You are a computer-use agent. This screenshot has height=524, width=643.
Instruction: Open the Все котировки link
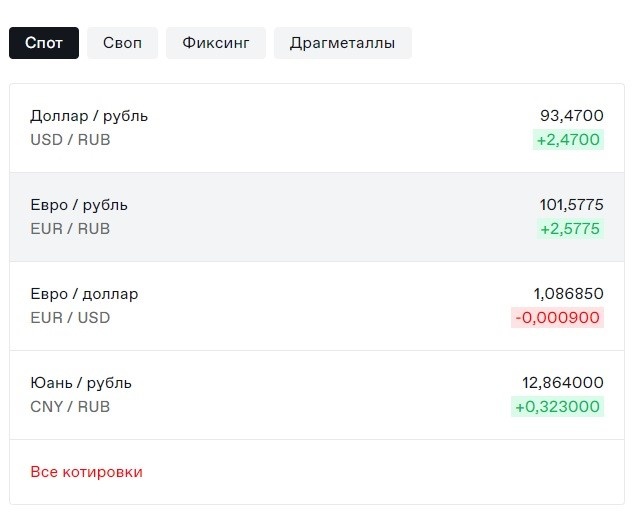tap(87, 472)
